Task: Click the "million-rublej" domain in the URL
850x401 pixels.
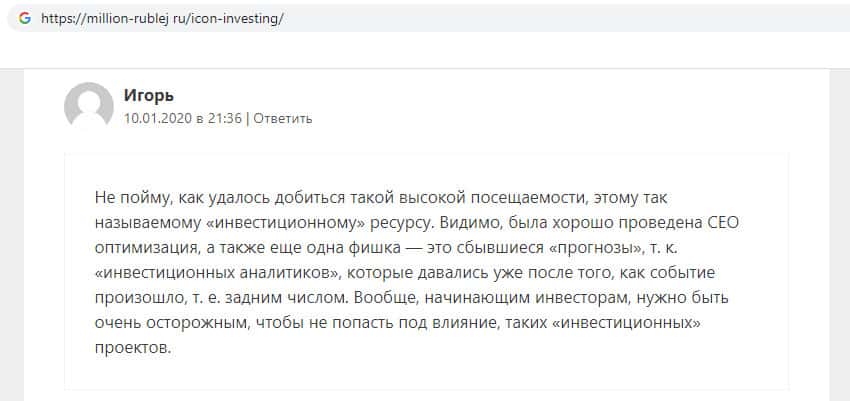Action: click(x=130, y=18)
